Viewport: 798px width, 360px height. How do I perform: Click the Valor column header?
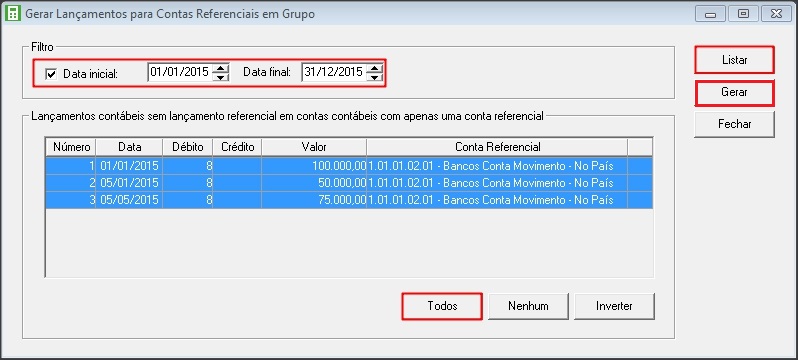314,147
